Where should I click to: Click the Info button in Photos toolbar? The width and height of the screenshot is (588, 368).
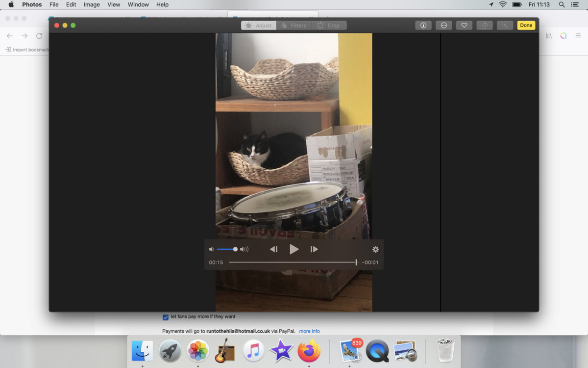pos(423,26)
